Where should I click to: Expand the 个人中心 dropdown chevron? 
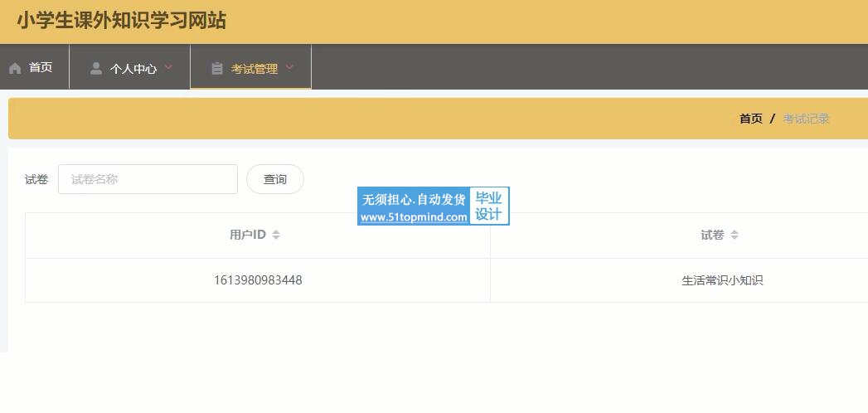click(168, 67)
